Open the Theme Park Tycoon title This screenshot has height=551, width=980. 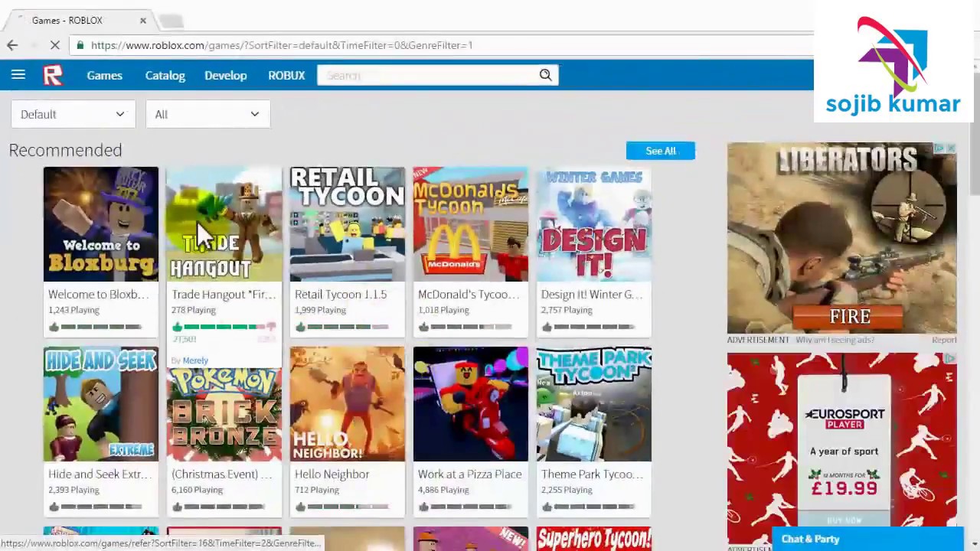(x=592, y=474)
